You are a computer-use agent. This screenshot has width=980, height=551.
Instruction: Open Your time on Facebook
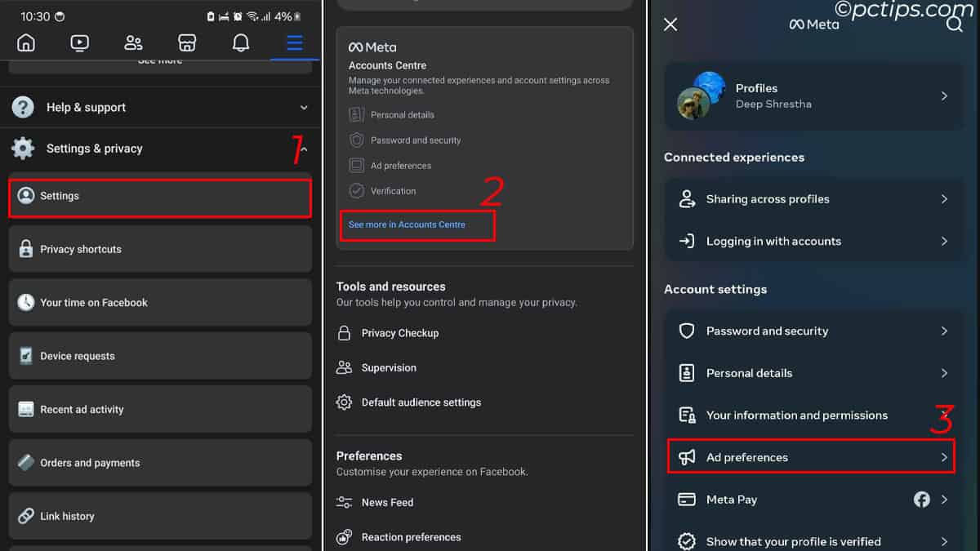point(160,302)
